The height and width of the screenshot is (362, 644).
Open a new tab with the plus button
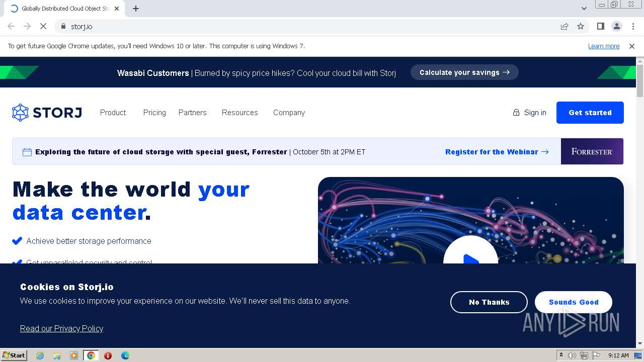[136, 9]
